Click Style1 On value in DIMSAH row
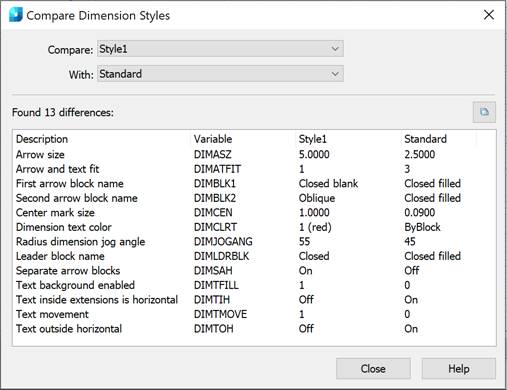The width and height of the screenshot is (507, 390). (305, 271)
